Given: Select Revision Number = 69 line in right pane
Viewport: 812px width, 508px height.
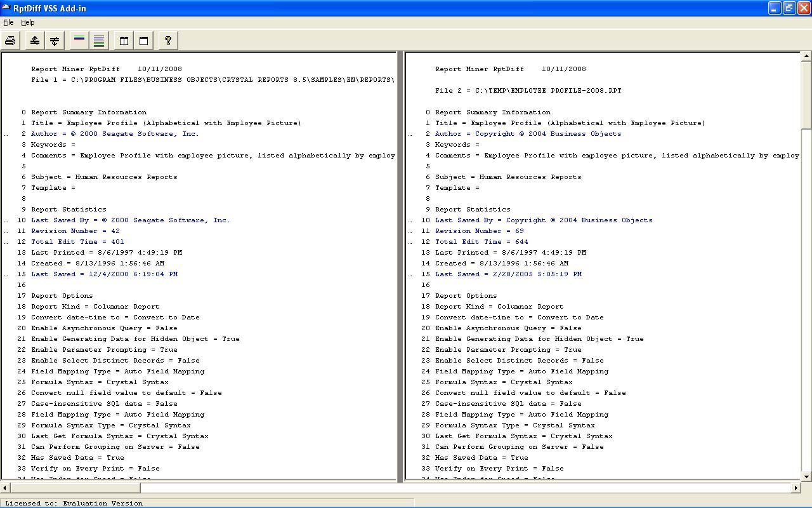Looking at the screenshot, I should 479,231.
